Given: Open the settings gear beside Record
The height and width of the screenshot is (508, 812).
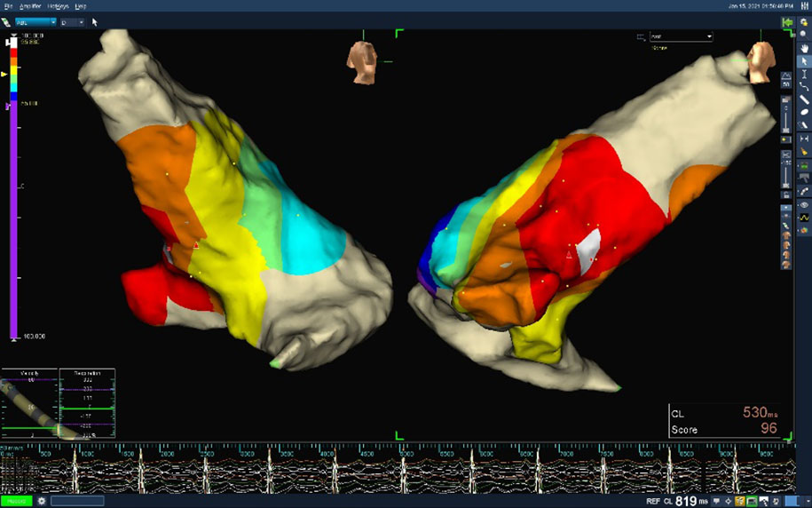Looking at the screenshot, I should click(41, 501).
